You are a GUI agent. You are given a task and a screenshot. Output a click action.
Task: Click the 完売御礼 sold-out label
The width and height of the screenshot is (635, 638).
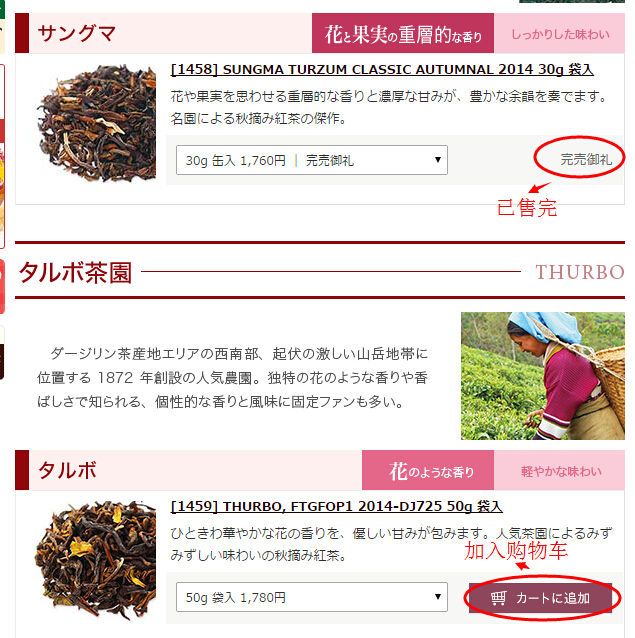coord(586,160)
